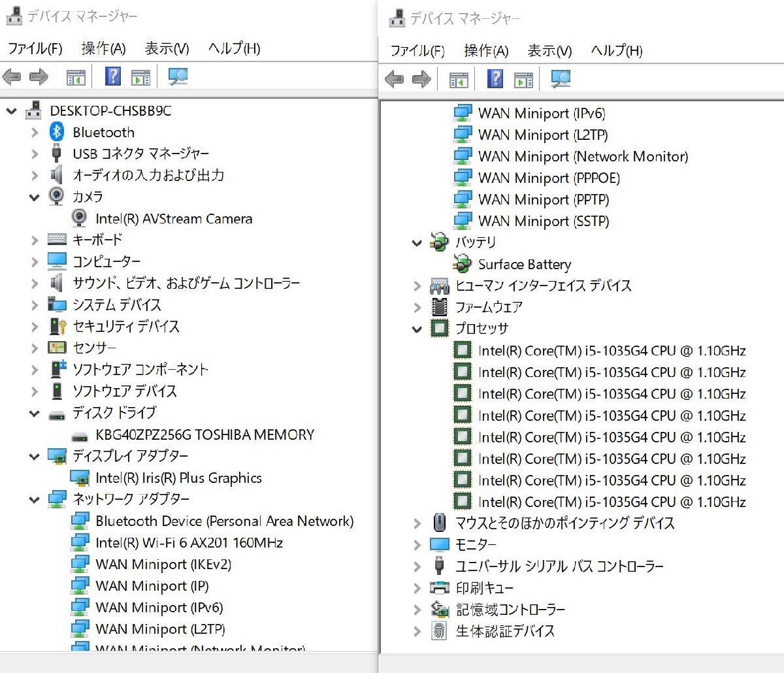Click the センサー category icon
The height and width of the screenshot is (673, 784).
click(x=57, y=348)
